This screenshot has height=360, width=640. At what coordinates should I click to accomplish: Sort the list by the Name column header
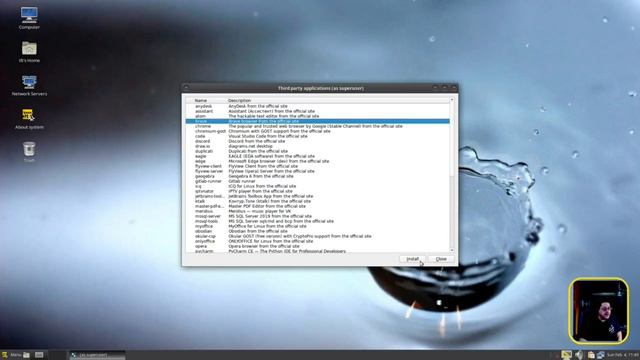point(206,100)
